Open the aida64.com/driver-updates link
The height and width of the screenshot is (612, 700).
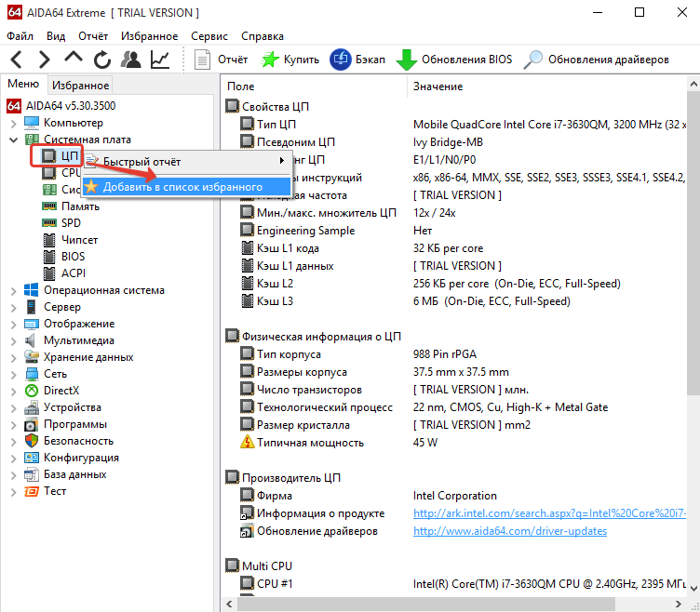point(510,531)
